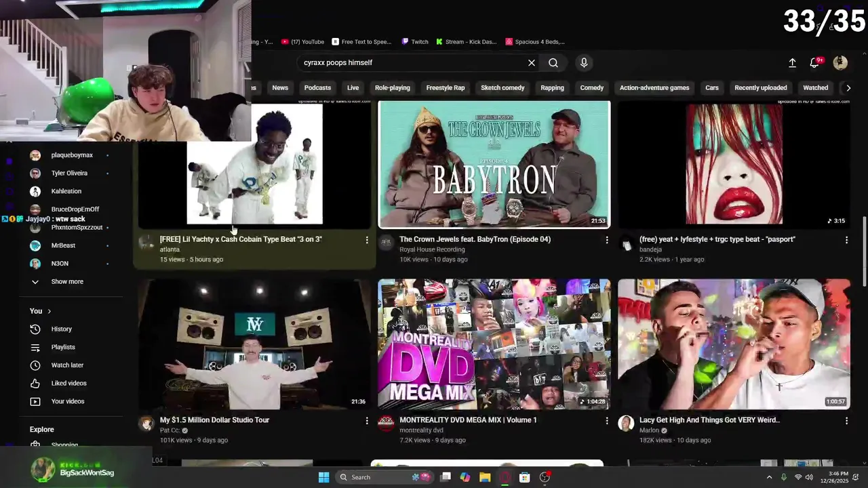Click the BabyTron video thumbnail
Viewport: 868px width, 488px height.
(494, 164)
